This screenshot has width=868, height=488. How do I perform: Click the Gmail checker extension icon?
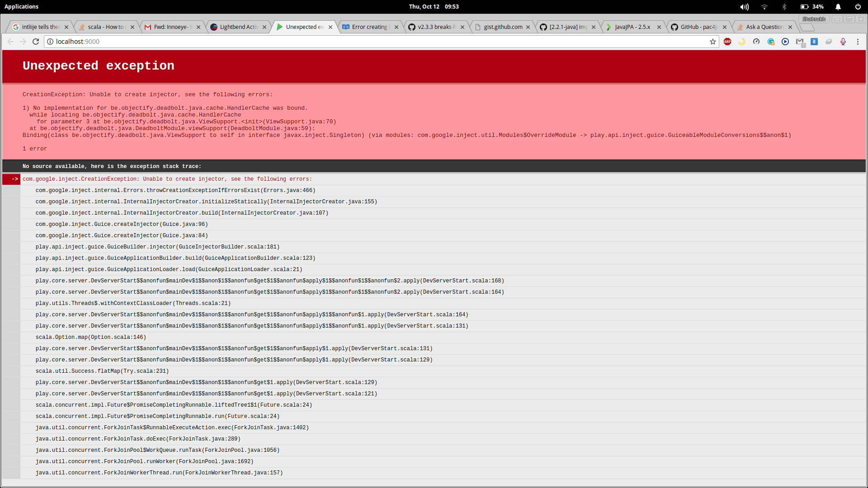point(800,42)
